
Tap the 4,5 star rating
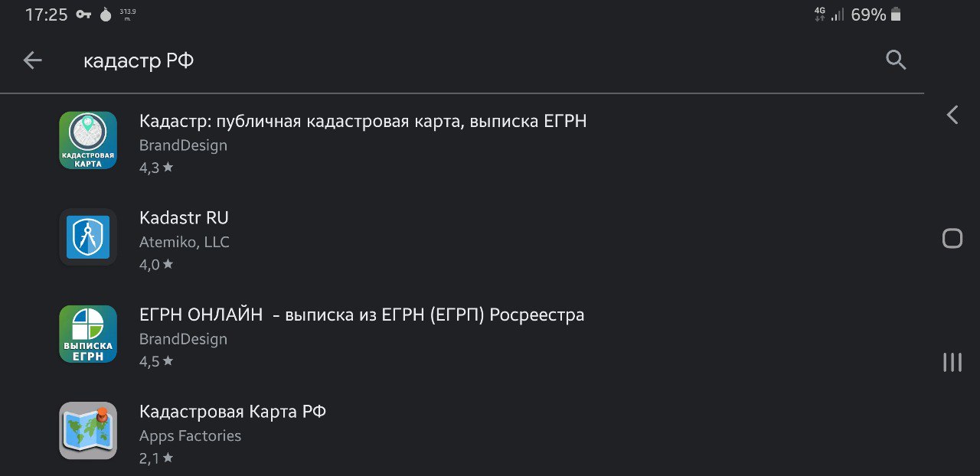[156, 361]
